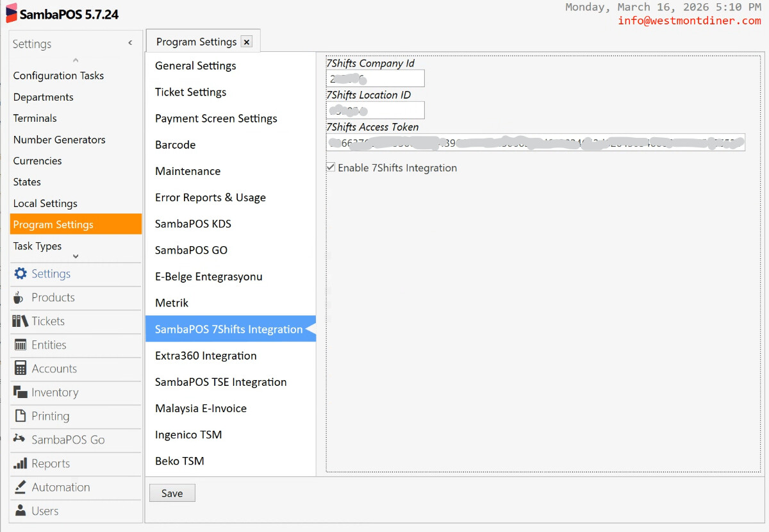Open Inventory section icon
The width and height of the screenshot is (769, 532).
tap(21, 392)
